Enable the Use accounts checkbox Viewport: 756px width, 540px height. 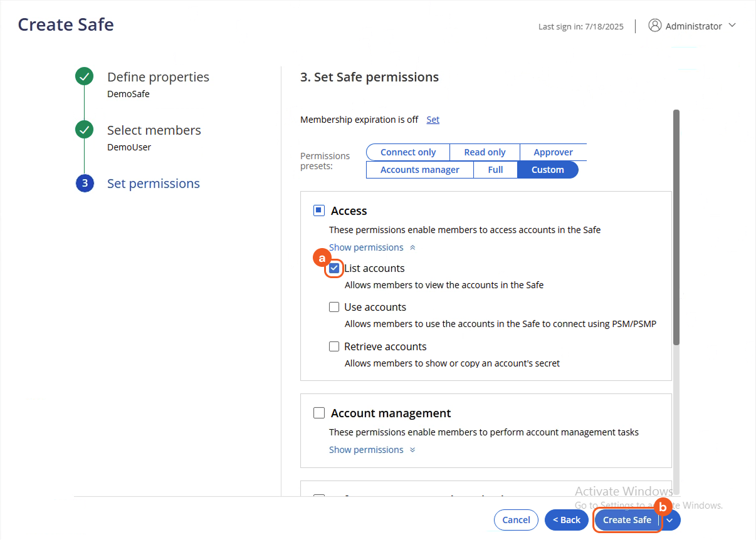(334, 307)
